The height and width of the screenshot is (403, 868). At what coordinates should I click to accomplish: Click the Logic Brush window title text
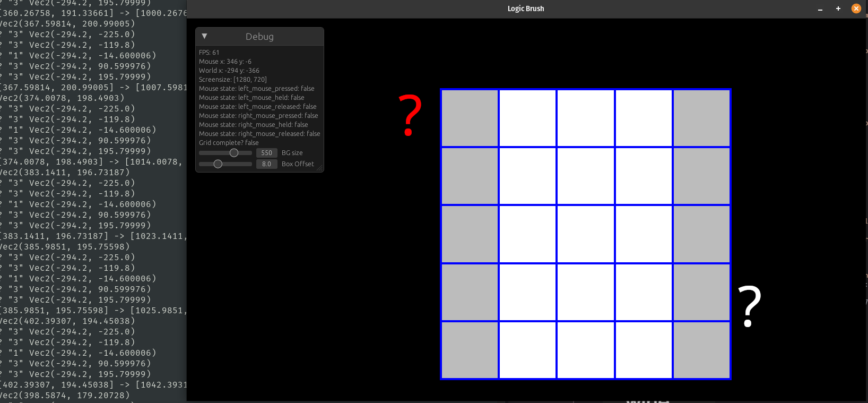pyautogui.click(x=525, y=8)
